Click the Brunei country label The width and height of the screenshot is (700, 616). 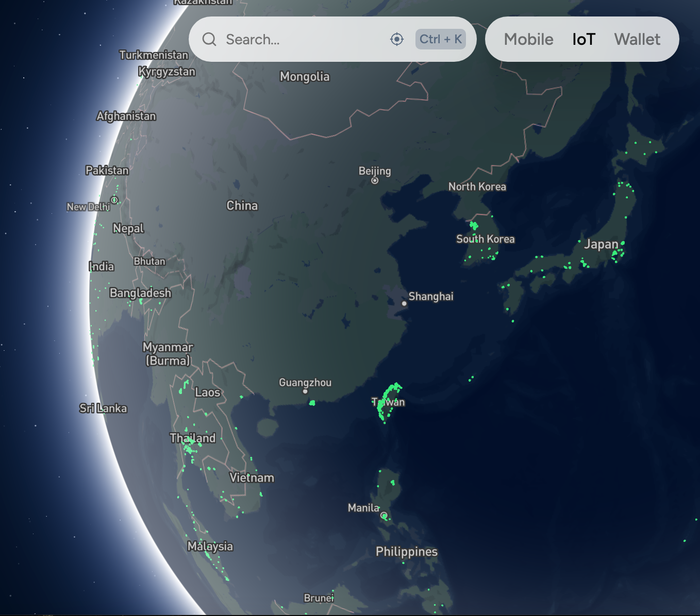click(x=319, y=598)
